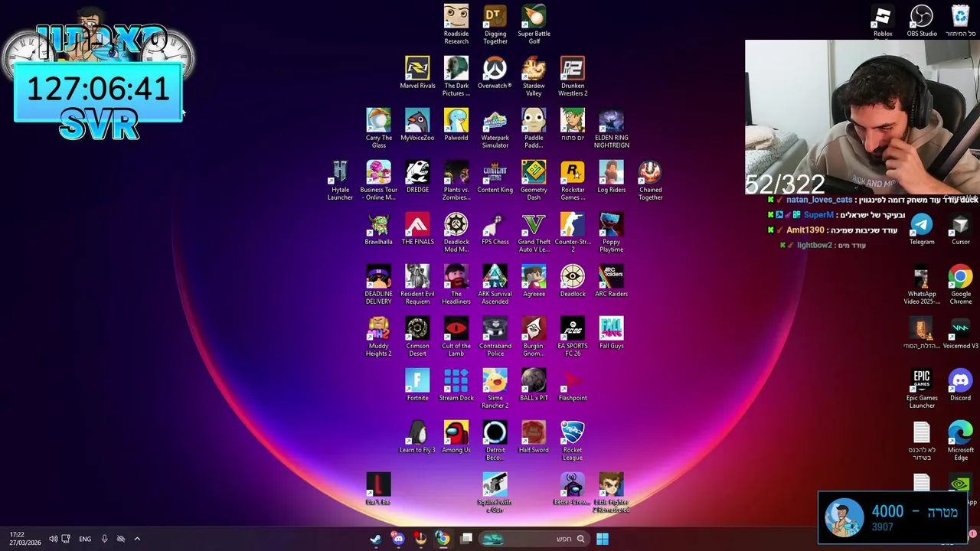
Task: Open the Roblox desktop icon
Action: click(883, 21)
